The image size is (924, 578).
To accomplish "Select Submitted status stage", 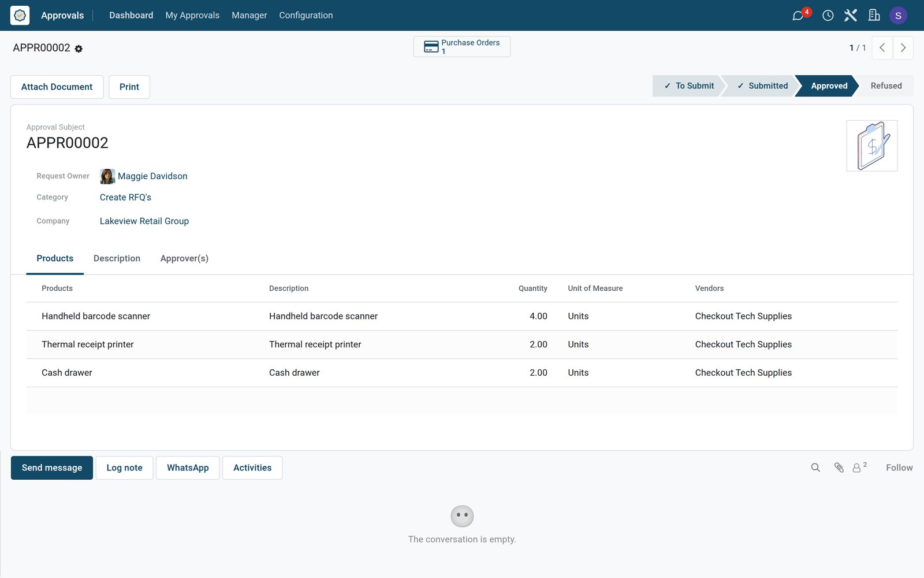I will [761, 86].
